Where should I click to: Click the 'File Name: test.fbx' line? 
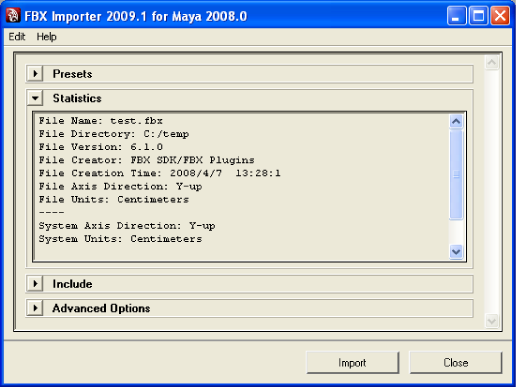pyautogui.click(x=101, y=121)
